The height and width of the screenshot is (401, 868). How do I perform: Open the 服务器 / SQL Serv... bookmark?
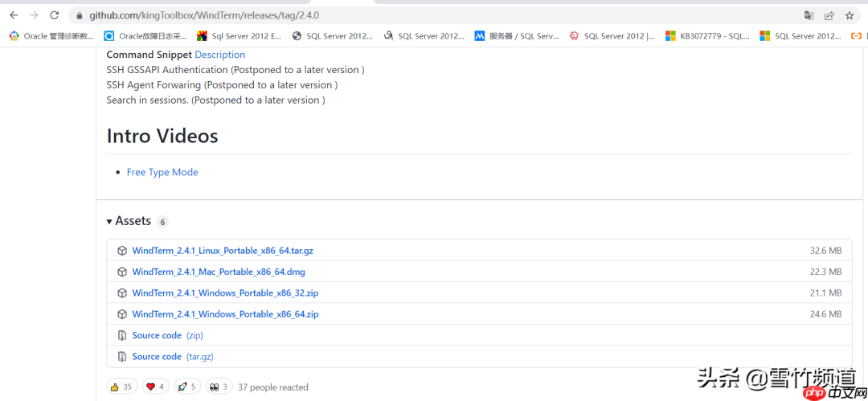click(x=517, y=36)
